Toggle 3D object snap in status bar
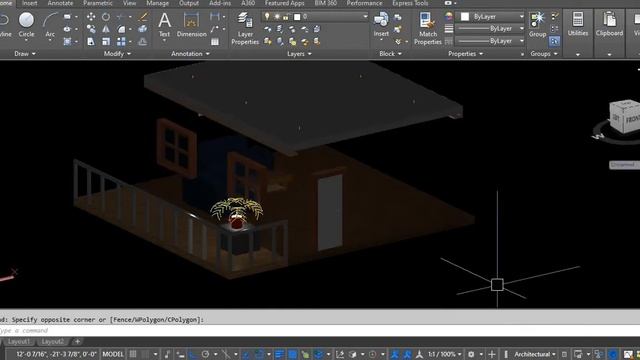The height and width of the screenshot is (360, 640). click(x=319, y=354)
